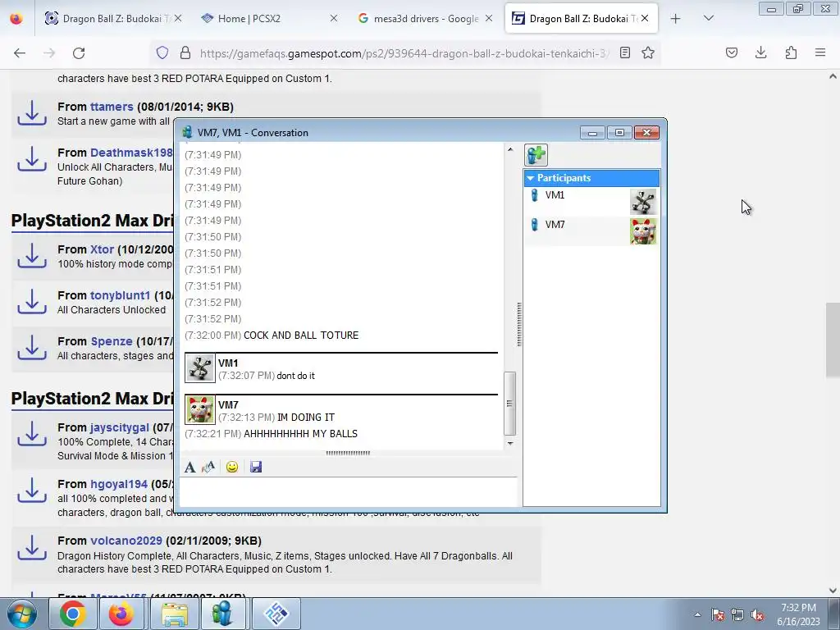Invite a user to the conversation icon
Image resolution: width=840 pixels, height=630 pixels.
coord(536,155)
